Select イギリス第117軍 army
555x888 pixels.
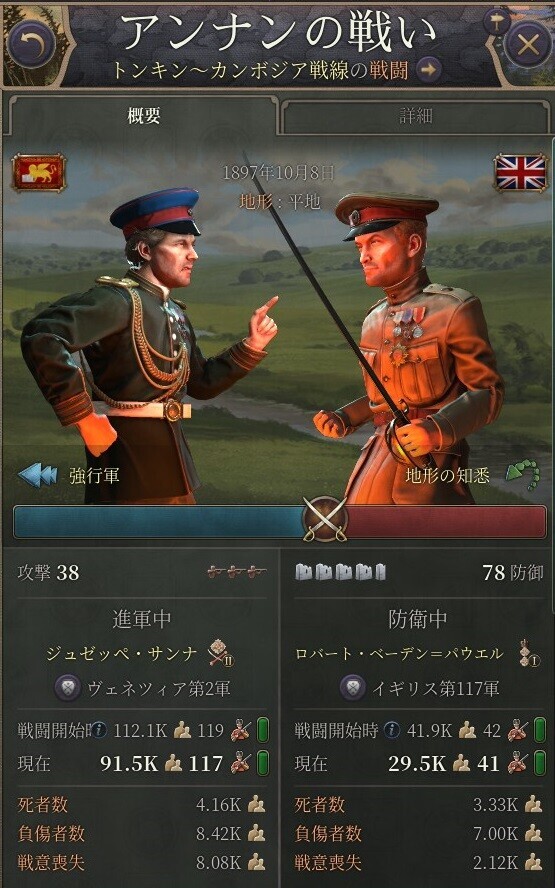[x=436, y=689]
